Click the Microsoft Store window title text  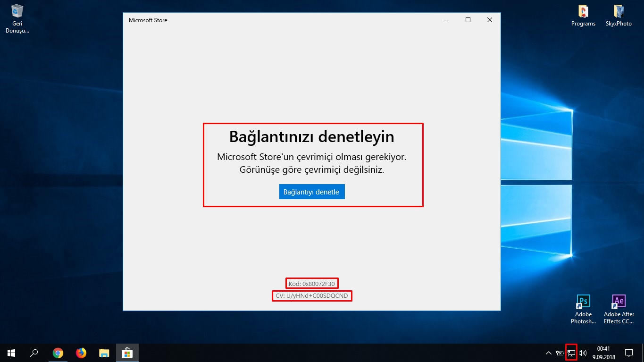tap(148, 20)
